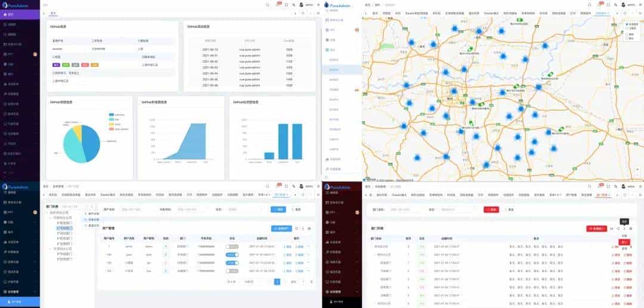Click the blue bar legend swatch in the pie chart
Viewport: 644px width, 308px height.
click(112, 114)
